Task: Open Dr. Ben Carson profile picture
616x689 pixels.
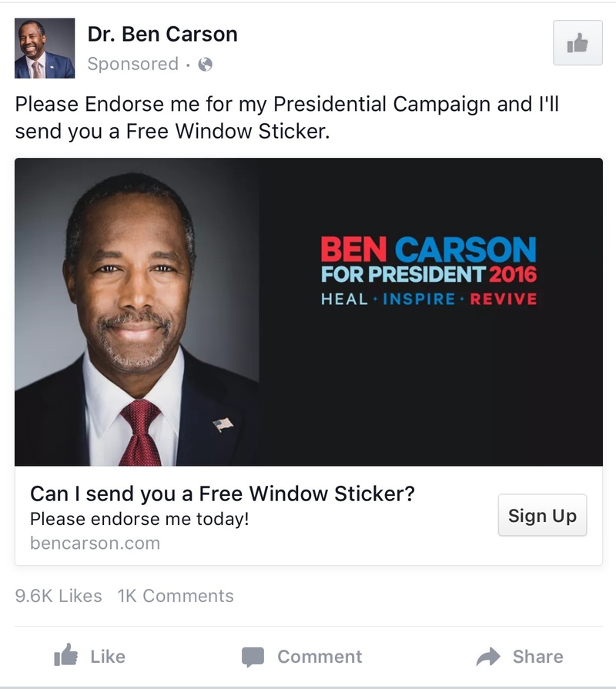Action: 45,48
